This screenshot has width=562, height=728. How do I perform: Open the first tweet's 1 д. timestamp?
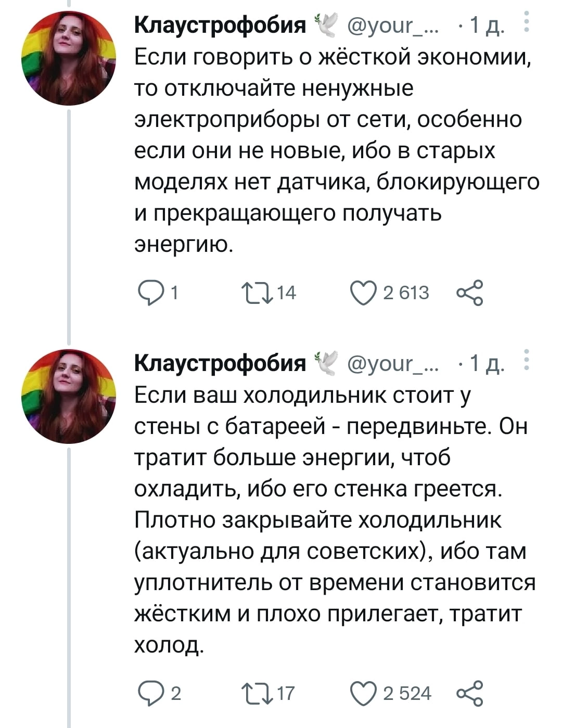tap(487, 25)
